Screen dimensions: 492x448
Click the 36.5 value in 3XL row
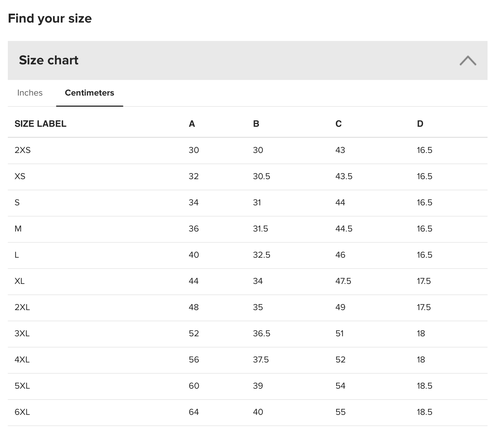(x=262, y=333)
